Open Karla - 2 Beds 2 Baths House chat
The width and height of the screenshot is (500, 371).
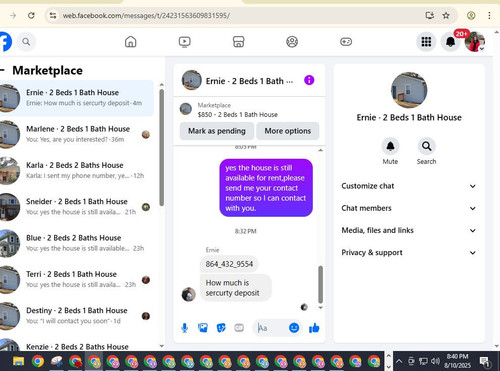[77, 170]
